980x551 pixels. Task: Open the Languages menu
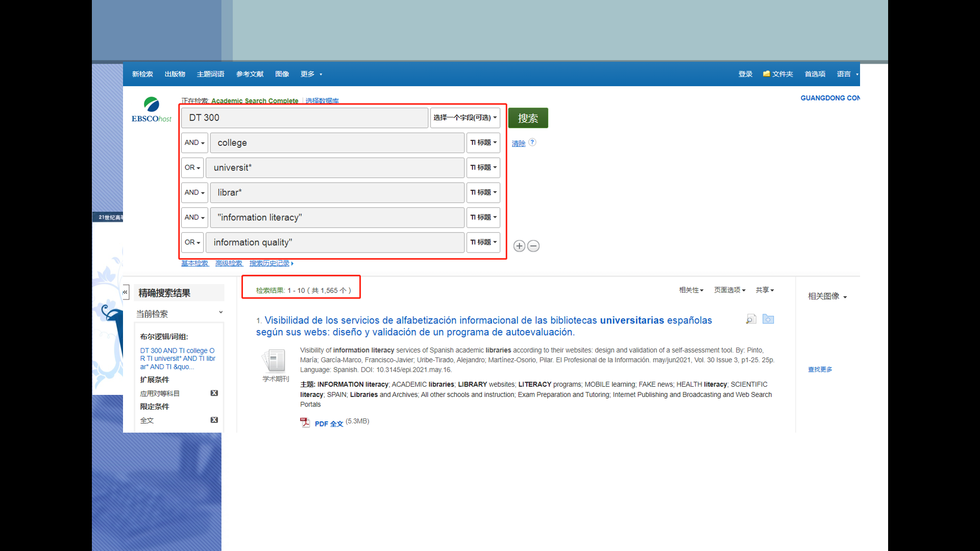pyautogui.click(x=847, y=74)
